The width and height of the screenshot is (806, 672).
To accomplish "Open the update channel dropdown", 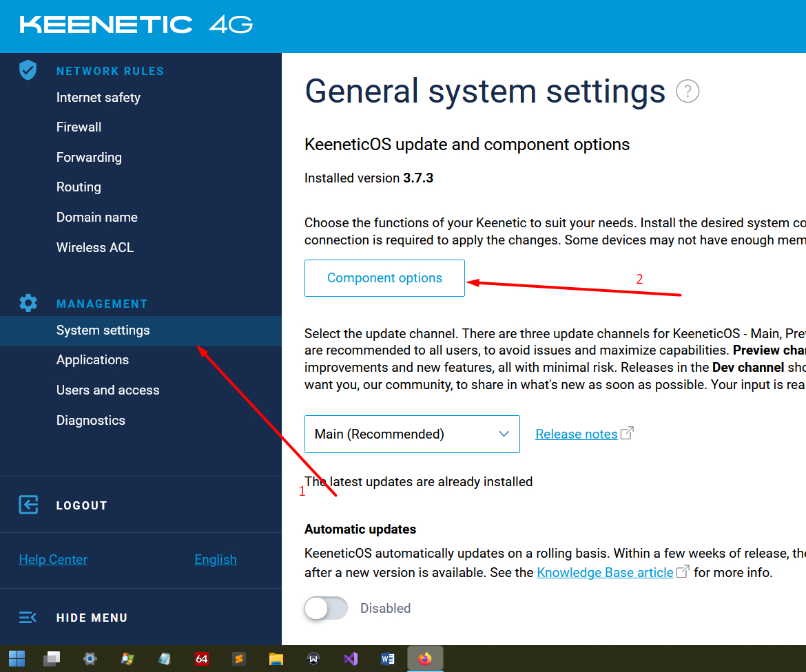I will pyautogui.click(x=412, y=434).
